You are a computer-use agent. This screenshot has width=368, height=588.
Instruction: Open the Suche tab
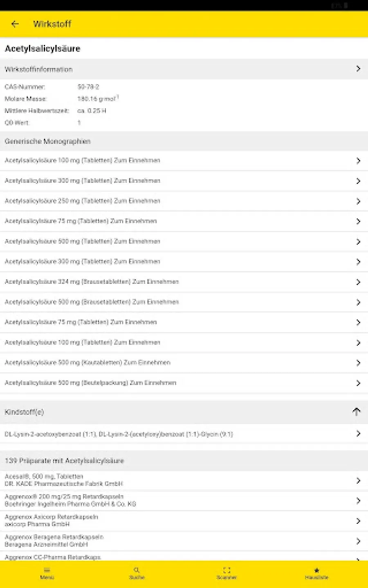[137, 573]
